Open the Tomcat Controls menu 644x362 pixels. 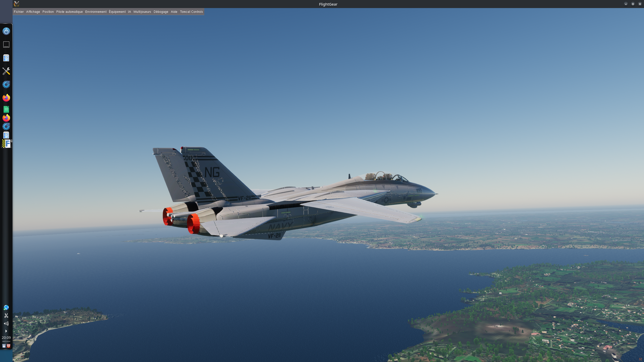click(x=191, y=12)
